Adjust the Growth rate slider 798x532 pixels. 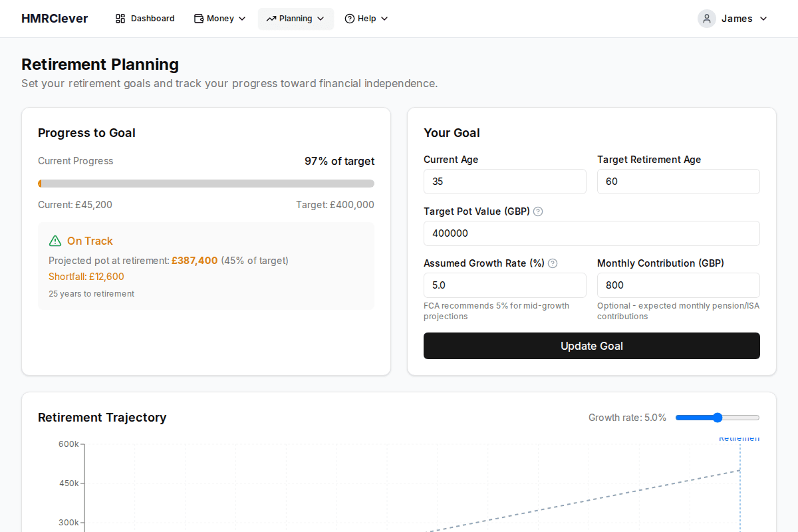[x=717, y=417]
